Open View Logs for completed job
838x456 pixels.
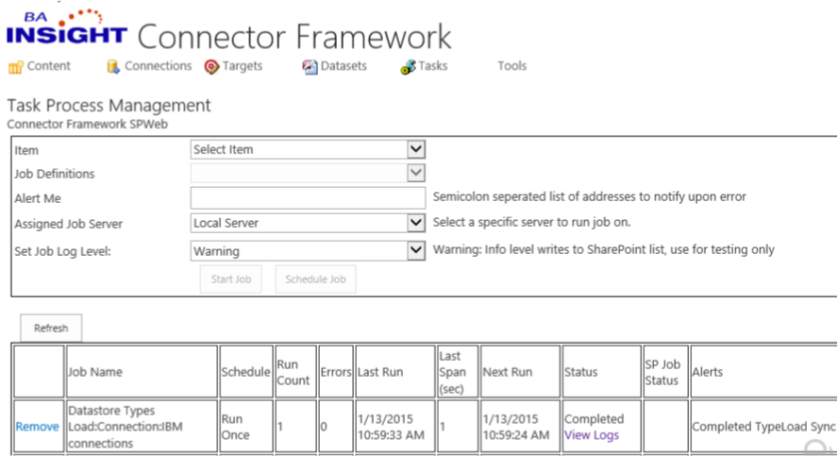(x=591, y=435)
